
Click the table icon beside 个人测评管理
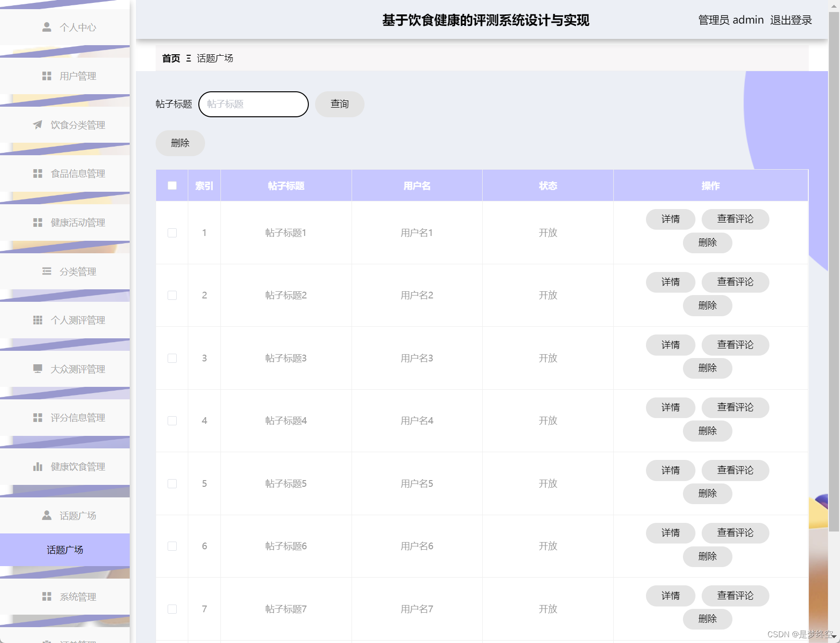37,320
